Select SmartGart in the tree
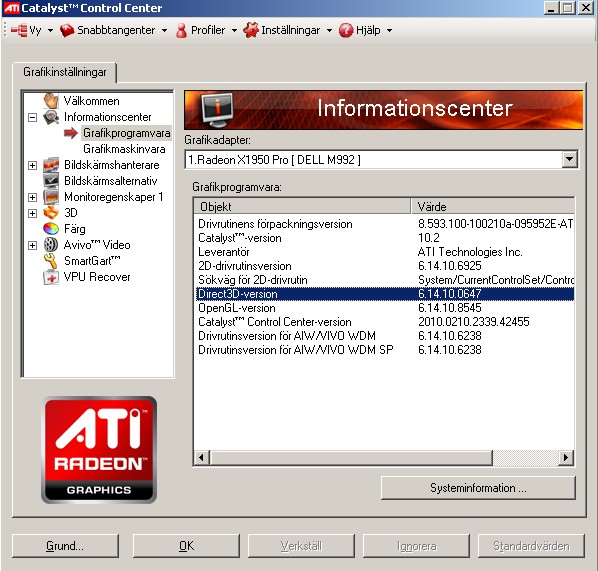 pos(92,261)
